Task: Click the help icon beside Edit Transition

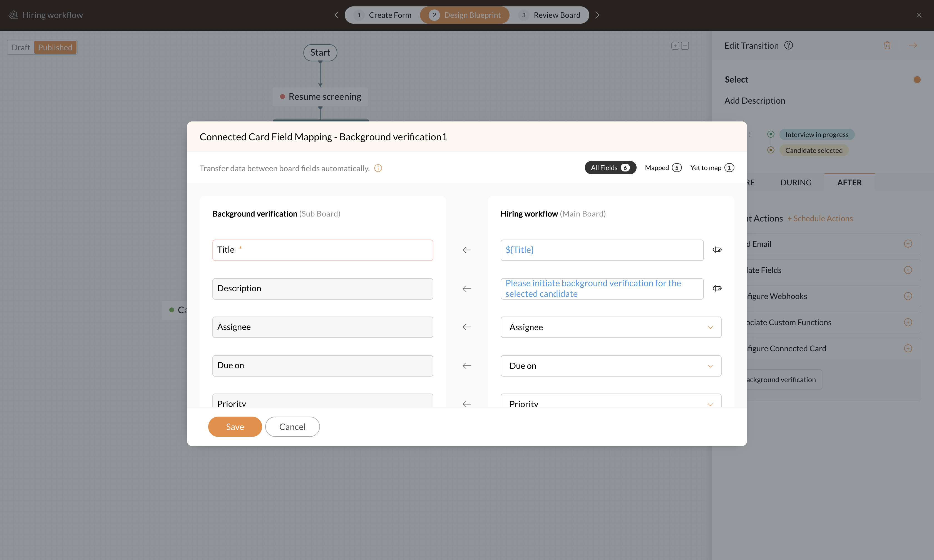Action: (x=788, y=45)
